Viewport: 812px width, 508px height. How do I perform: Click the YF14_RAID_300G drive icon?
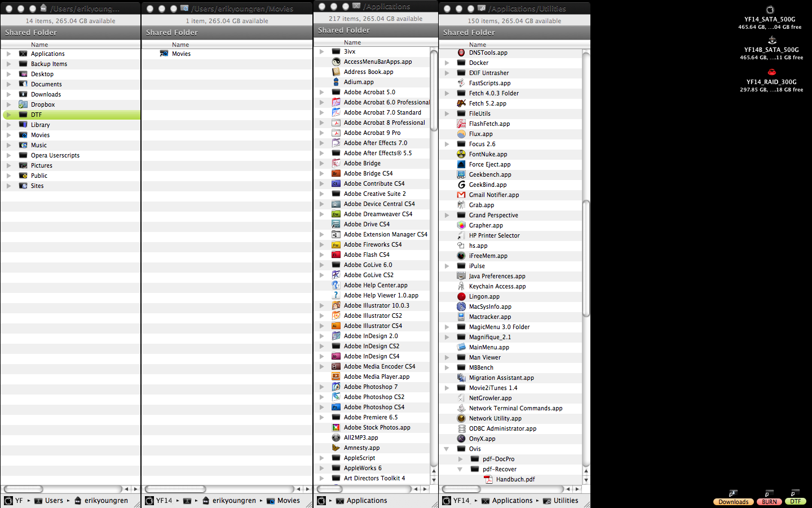click(x=771, y=72)
